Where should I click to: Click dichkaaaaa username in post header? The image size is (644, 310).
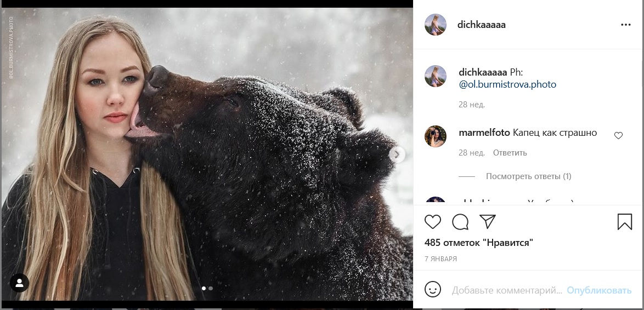(x=481, y=25)
